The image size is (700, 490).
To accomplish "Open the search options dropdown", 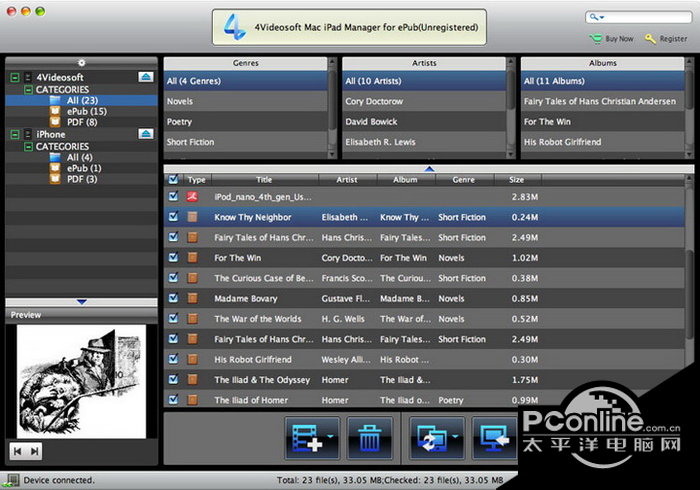I will (602, 17).
